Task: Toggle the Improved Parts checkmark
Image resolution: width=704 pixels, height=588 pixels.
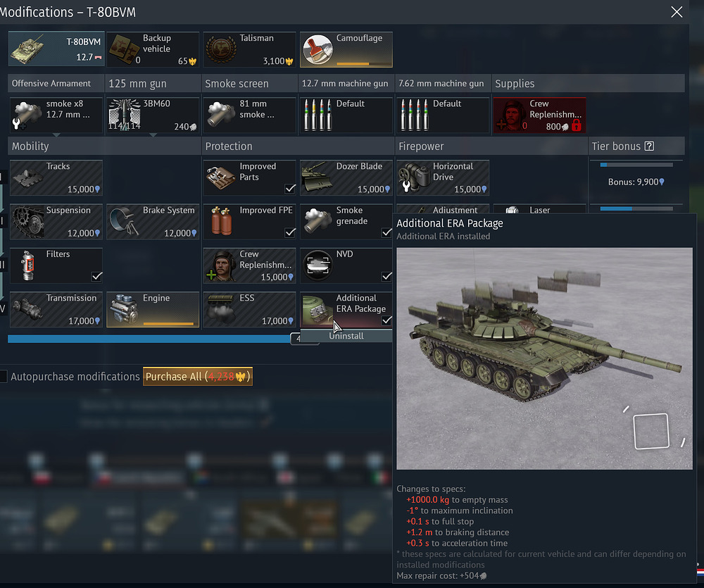Action: click(289, 189)
